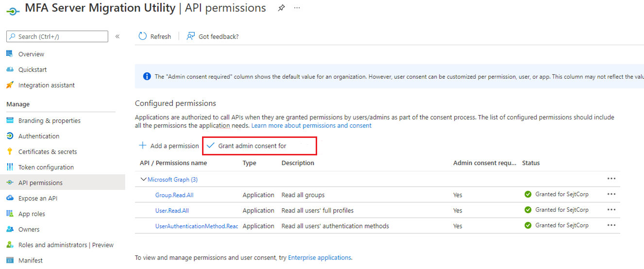This screenshot has width=644, height=269.
Task: Open ellipsis menu for User.Read.All row
Action: pyautogui.click(x=611, y=210)
